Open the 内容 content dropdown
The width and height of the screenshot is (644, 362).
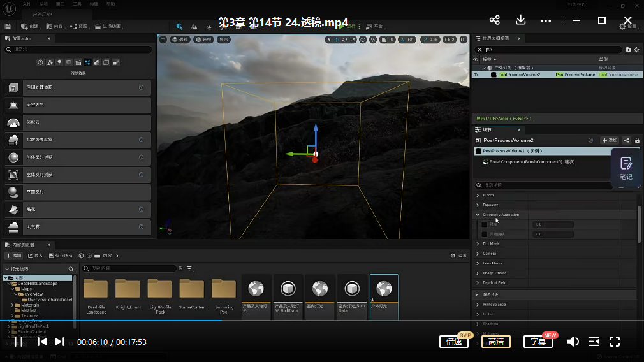[x=55, y=26]
